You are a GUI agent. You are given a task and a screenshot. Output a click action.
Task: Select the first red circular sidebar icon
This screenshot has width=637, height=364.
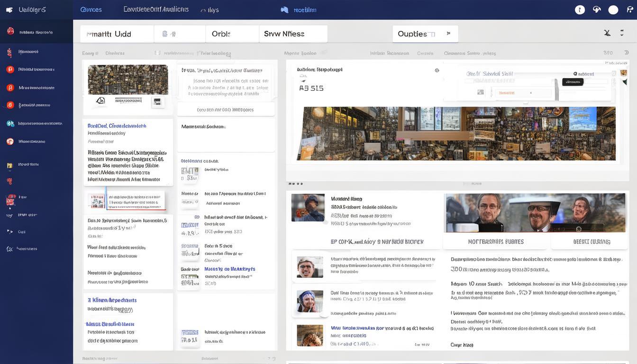10,31
